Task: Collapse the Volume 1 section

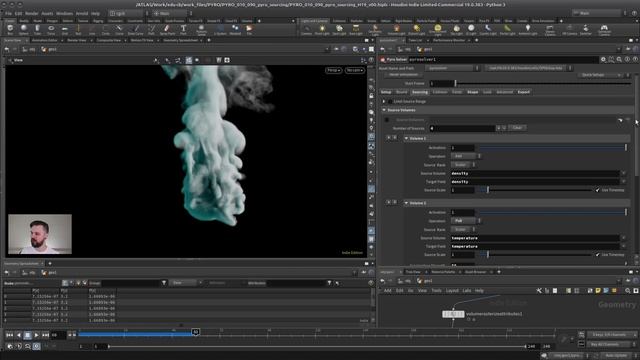Action: click(x=407, y=139)
